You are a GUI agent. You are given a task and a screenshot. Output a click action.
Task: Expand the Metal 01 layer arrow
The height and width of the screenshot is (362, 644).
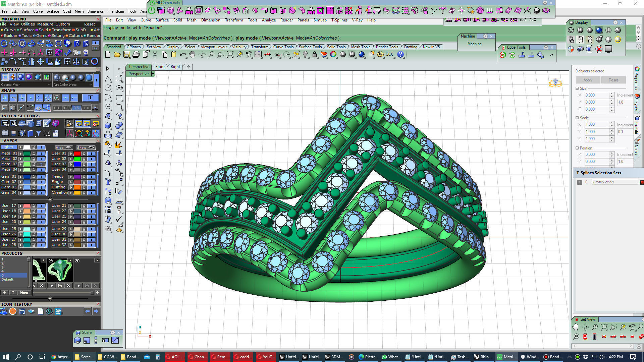[20, 154]
